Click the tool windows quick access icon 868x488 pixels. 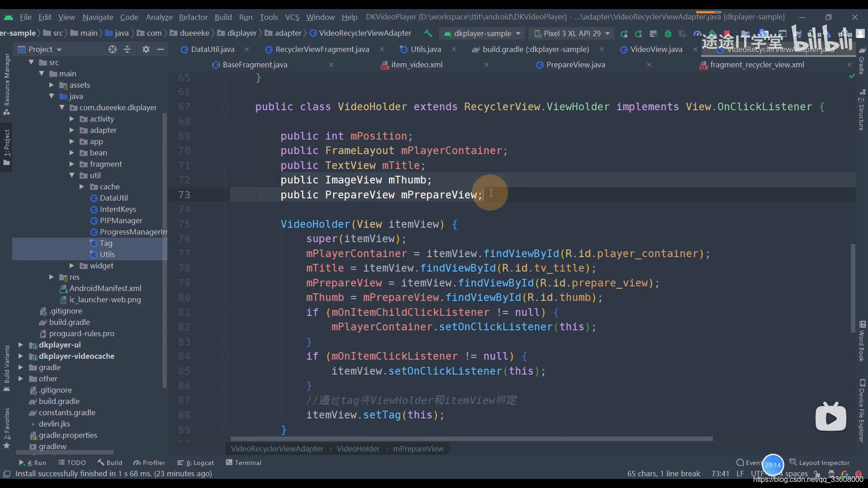coord(6,474)
